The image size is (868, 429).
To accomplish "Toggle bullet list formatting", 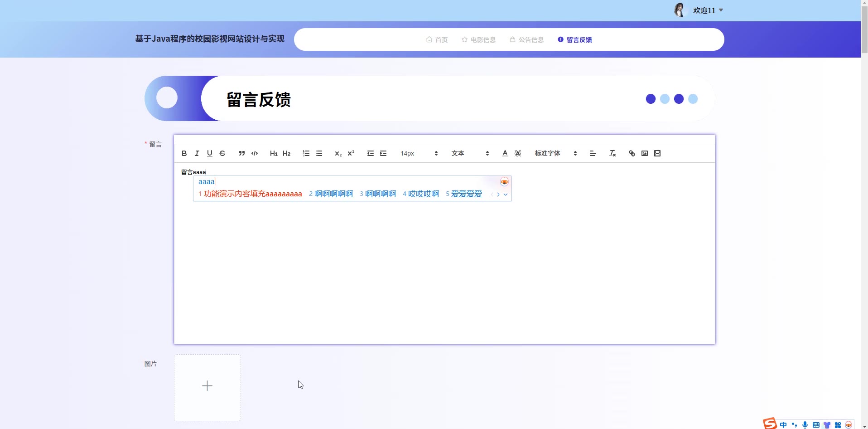I will tap(319, 154).
